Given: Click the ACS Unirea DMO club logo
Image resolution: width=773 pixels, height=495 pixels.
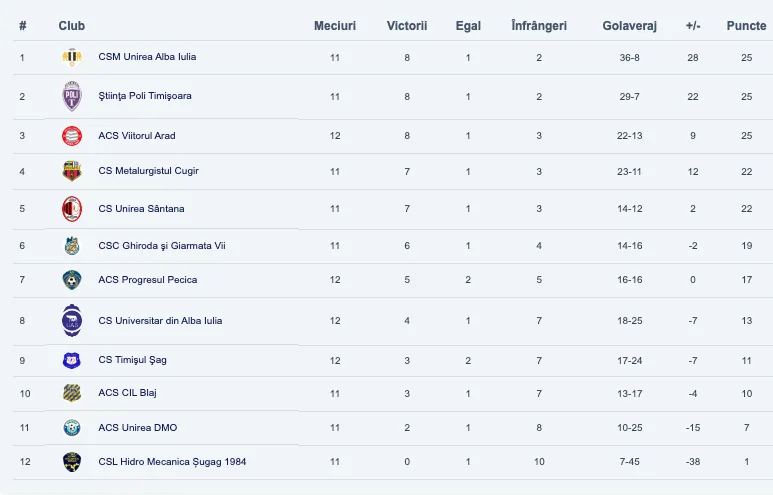Looking at the screenshot, I should click(71, 428).
